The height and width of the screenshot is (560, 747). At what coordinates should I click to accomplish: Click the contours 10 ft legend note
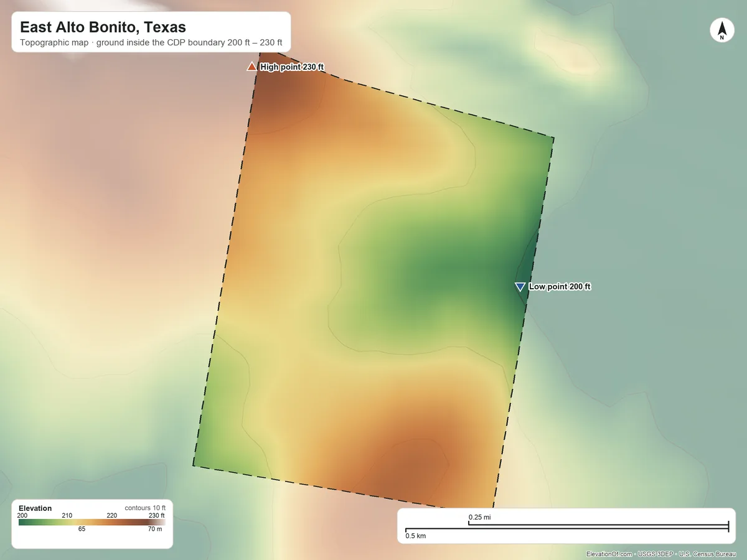pos(145,508)
